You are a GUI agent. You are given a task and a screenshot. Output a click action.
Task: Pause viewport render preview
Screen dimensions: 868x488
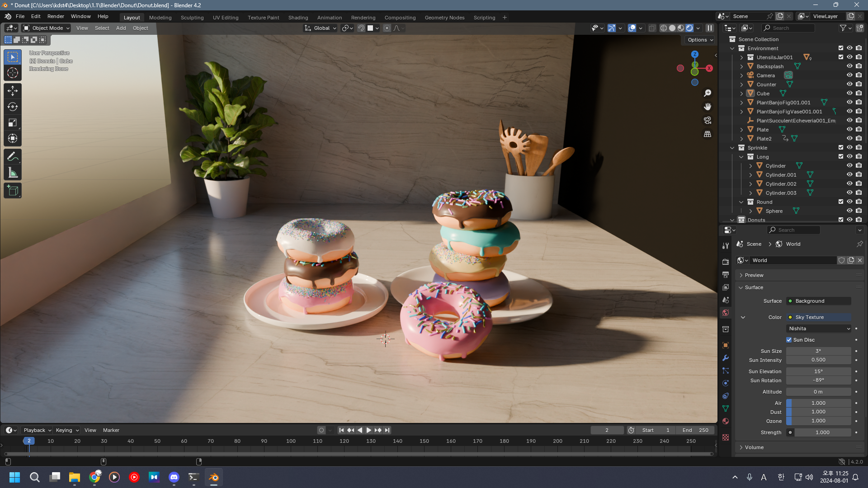coord(710,28)
